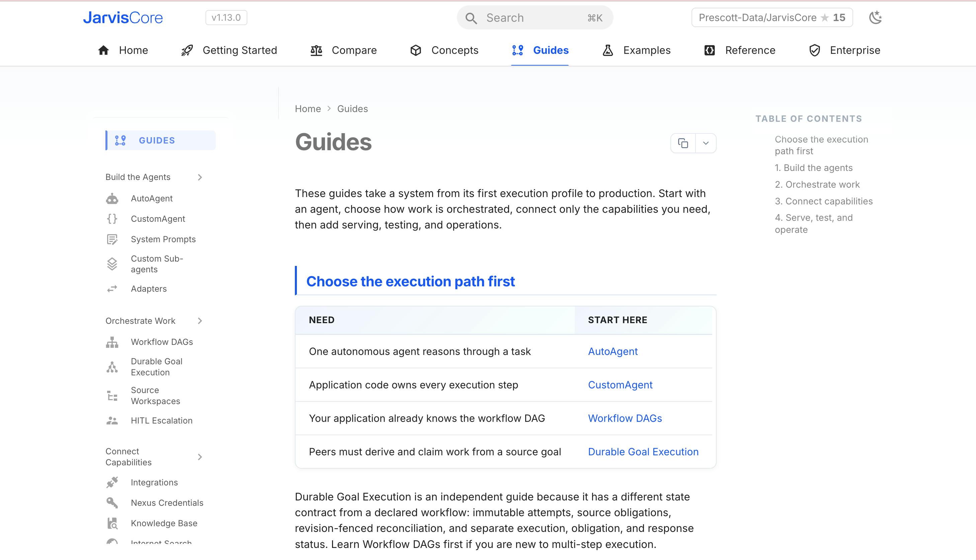Open the Compare tab
976x560 pixels.
pyautogui.click(x=343, y=51)
